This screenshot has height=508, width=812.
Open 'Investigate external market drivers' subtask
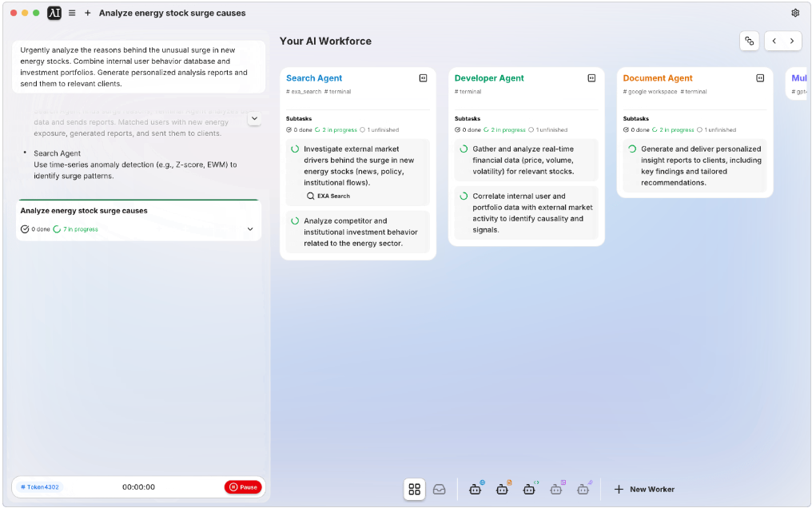pos(358,172)
